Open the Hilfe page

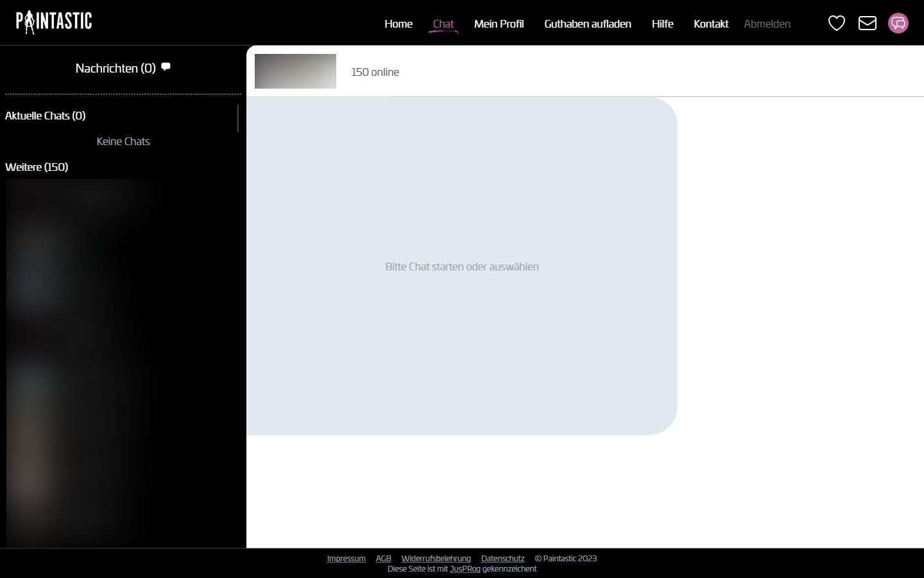pyautogui.click(x=662, y=24)
